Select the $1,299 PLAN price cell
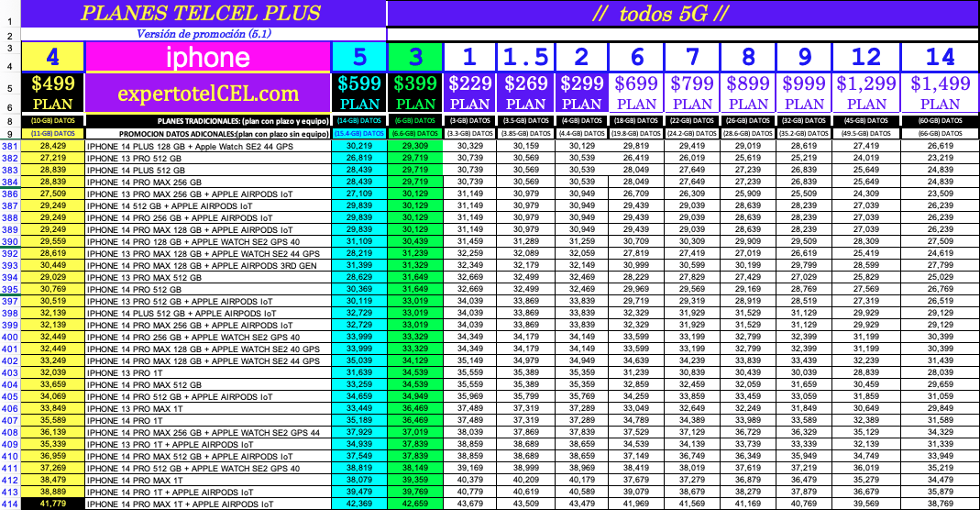980x510 pixels. (866, 94)
